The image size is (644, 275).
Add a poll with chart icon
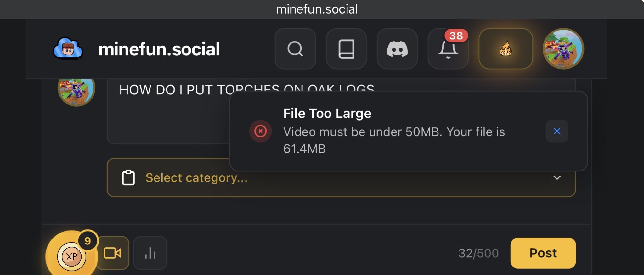[x=150, y=253]
